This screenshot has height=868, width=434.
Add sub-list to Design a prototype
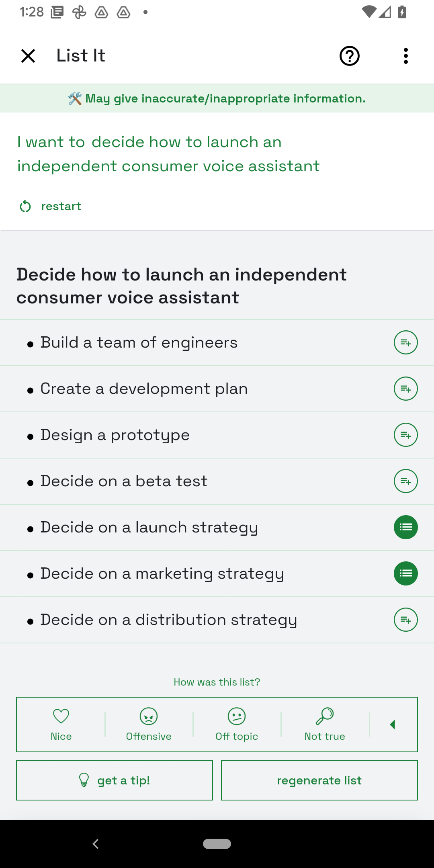pos(406,435)
